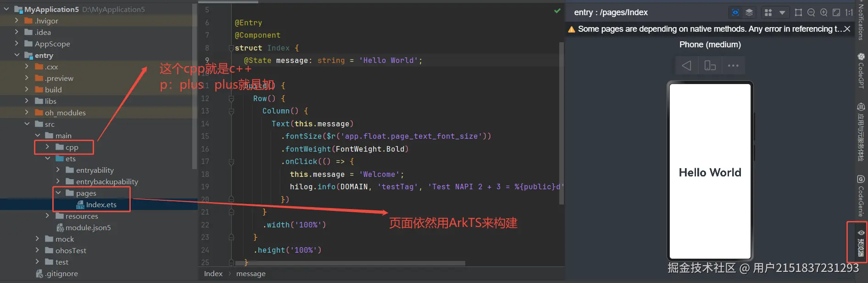Collapse the entry module

[x=17, y=55]
